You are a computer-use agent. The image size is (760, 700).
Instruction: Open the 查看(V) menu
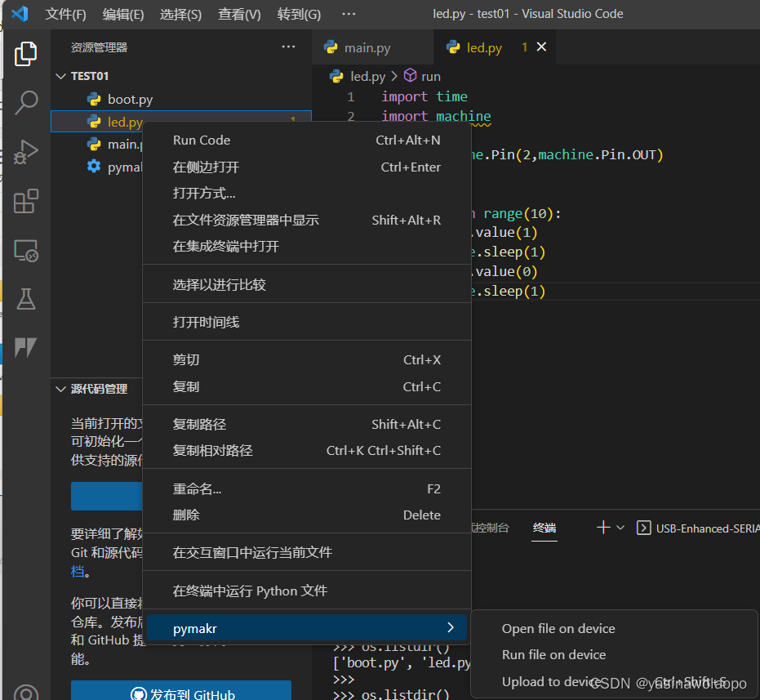238,14
